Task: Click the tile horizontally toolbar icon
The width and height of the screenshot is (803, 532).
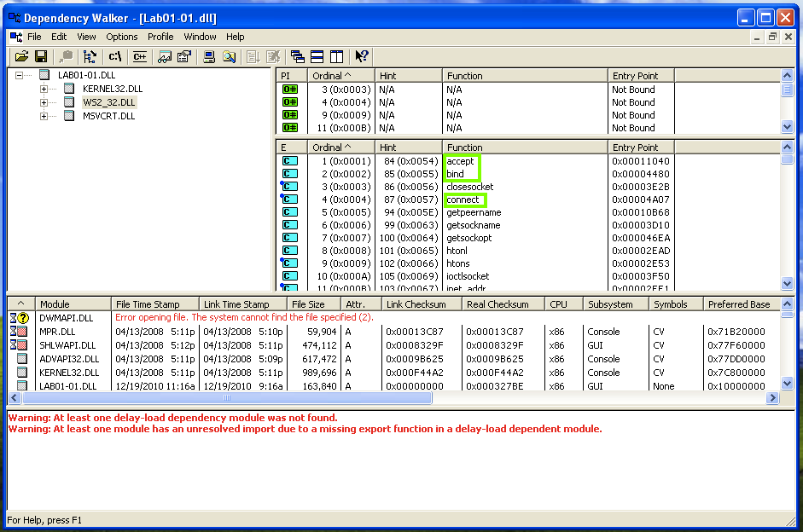Action: click(x=317, y=56)
